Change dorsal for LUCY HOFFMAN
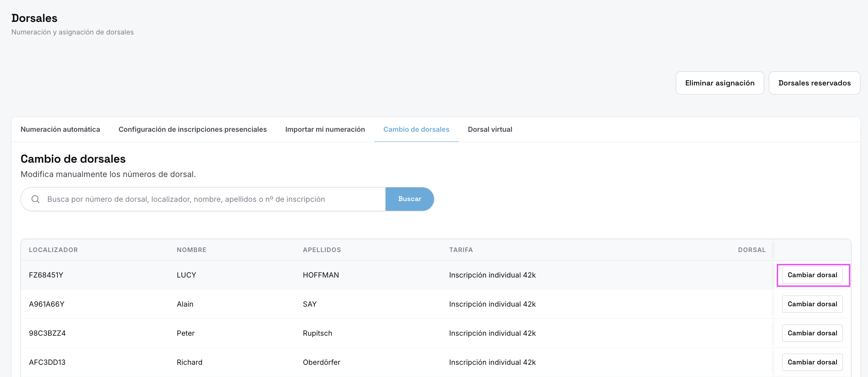 coord(812,275)
